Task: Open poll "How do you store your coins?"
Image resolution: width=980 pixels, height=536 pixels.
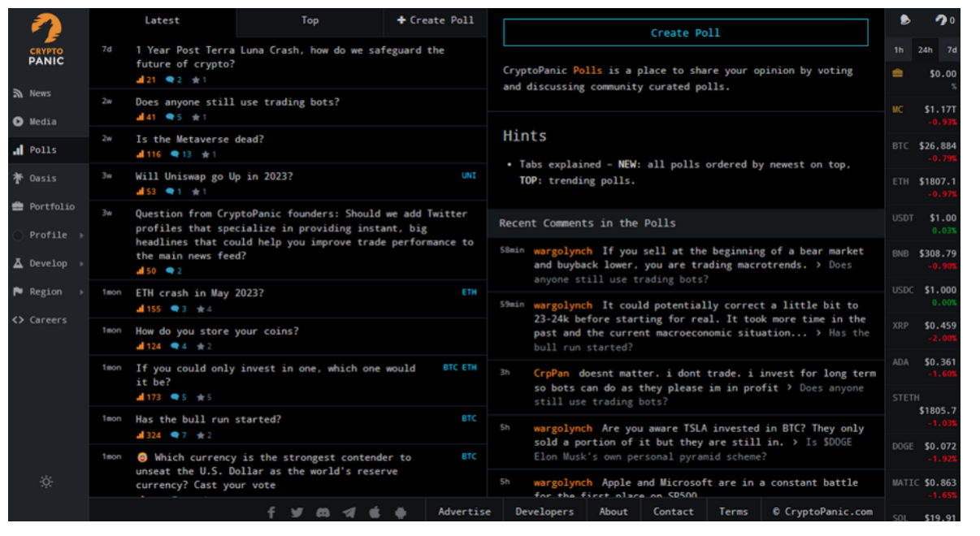Action: (217, 331)
